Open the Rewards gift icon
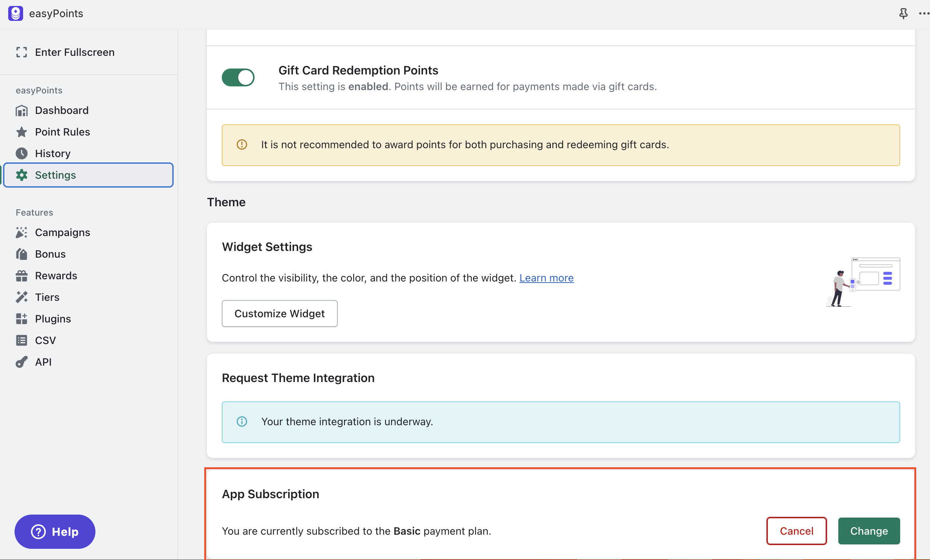 pos(22,275)
